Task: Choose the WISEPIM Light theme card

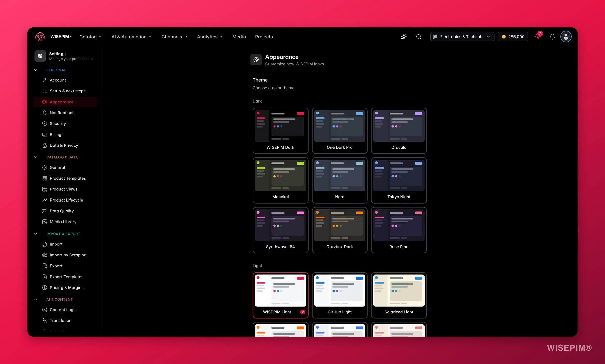Action: click(x=280, y=295)
